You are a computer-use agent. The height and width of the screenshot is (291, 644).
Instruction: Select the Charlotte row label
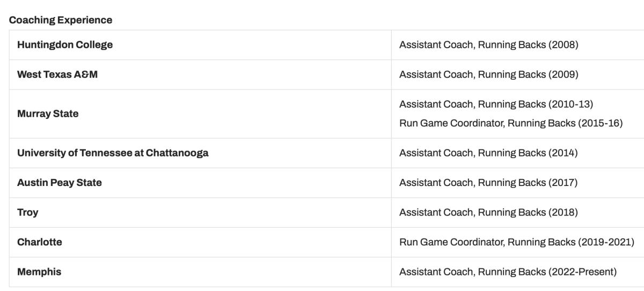tap(40, 242)
